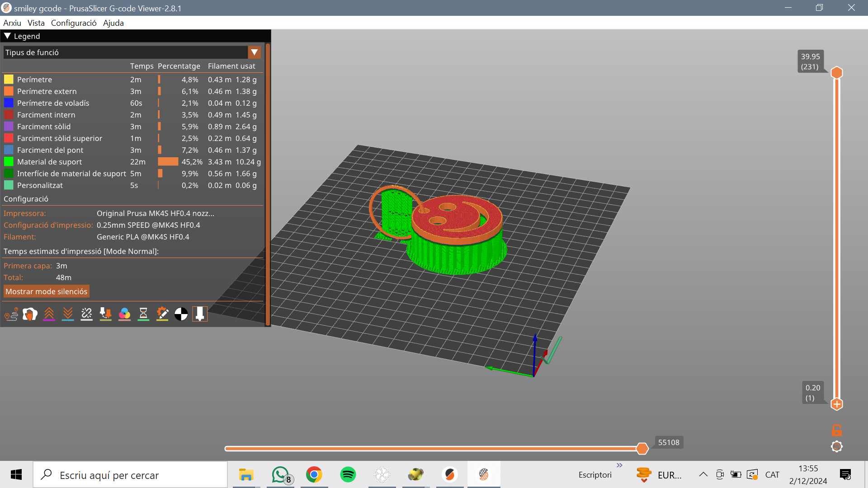The width and height of the screenshot is (868, 488).
Task: Open the notification center icon
Action: click(845, 475)
